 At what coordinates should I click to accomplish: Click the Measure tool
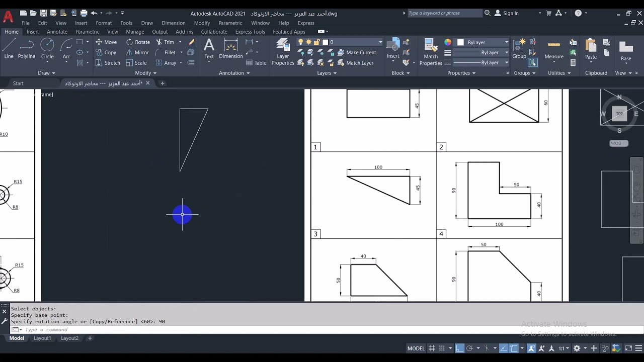coord(554,49)
